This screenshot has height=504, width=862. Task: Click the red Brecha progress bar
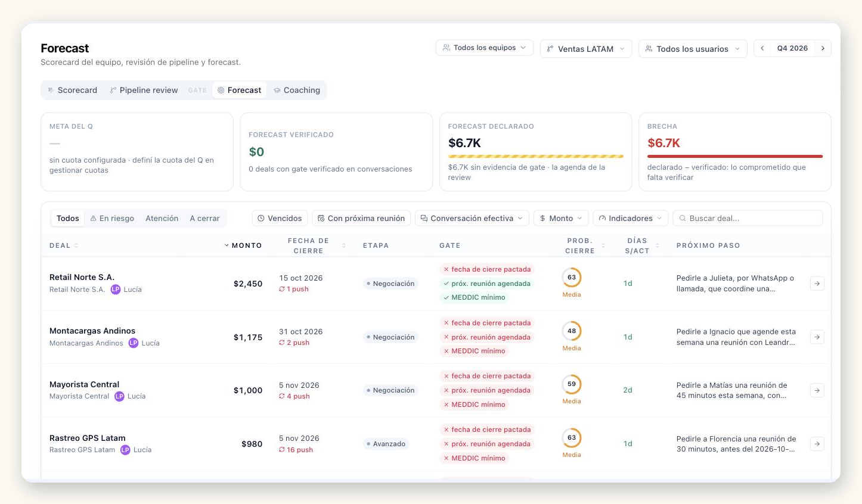(735, 156)
